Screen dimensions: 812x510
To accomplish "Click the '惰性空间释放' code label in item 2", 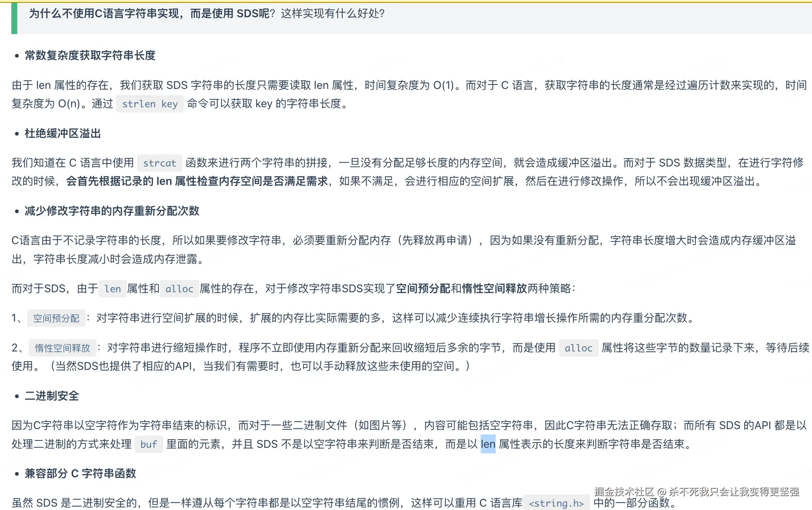I will point(62,348).
